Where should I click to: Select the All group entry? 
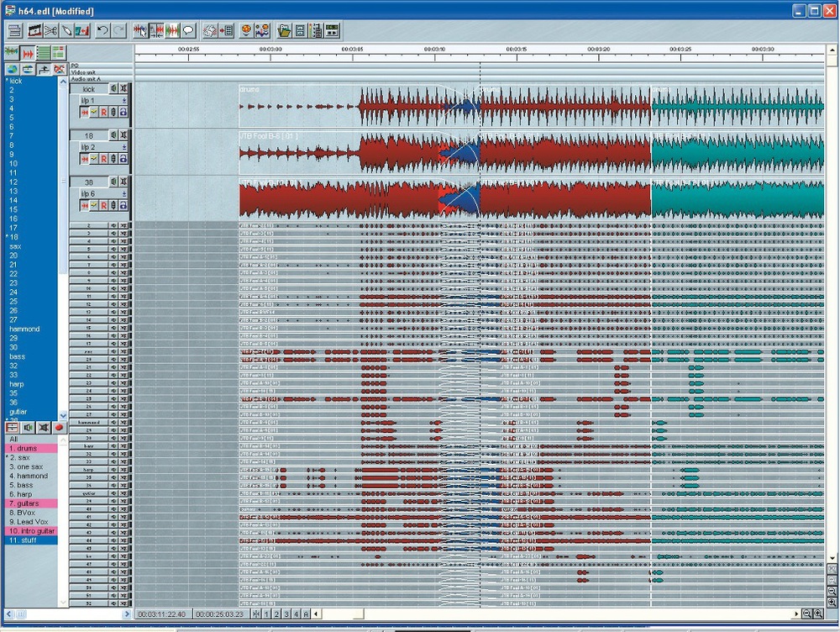tap(31, 439)
